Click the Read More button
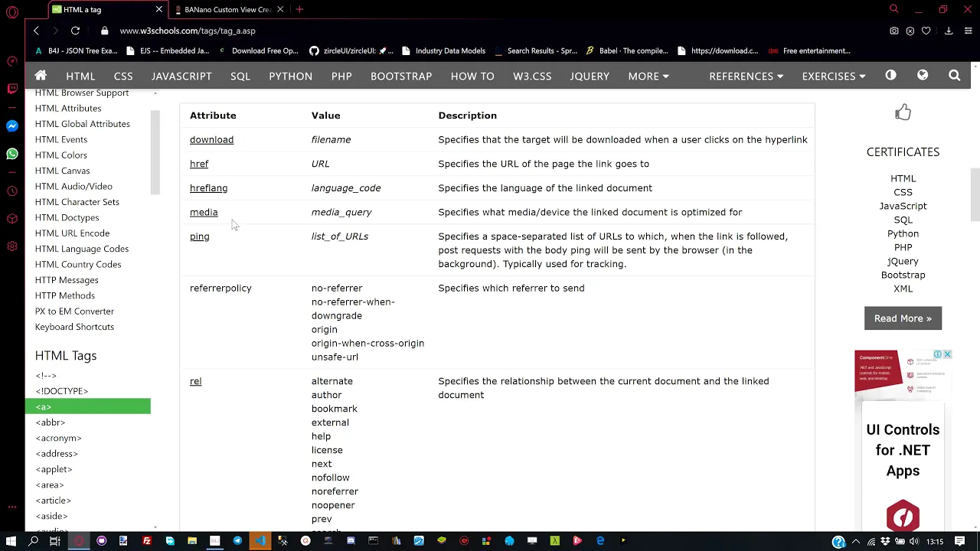 [903, 318]
